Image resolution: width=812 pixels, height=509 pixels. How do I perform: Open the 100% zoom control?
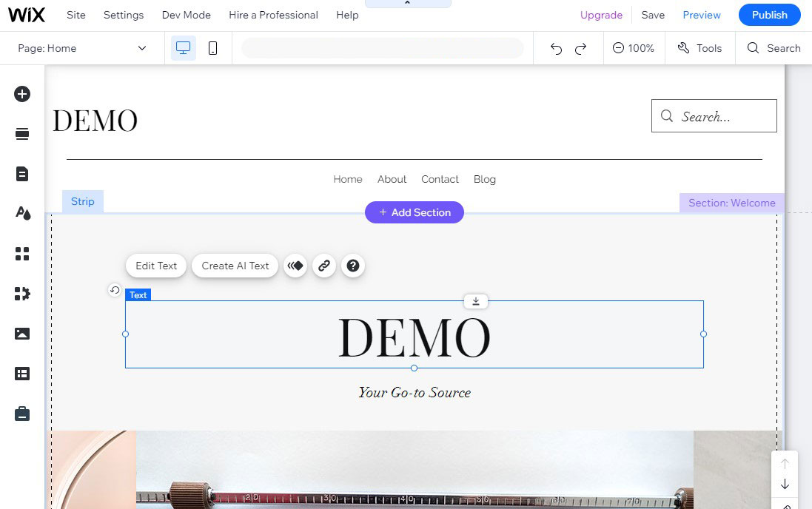[634, 48]
